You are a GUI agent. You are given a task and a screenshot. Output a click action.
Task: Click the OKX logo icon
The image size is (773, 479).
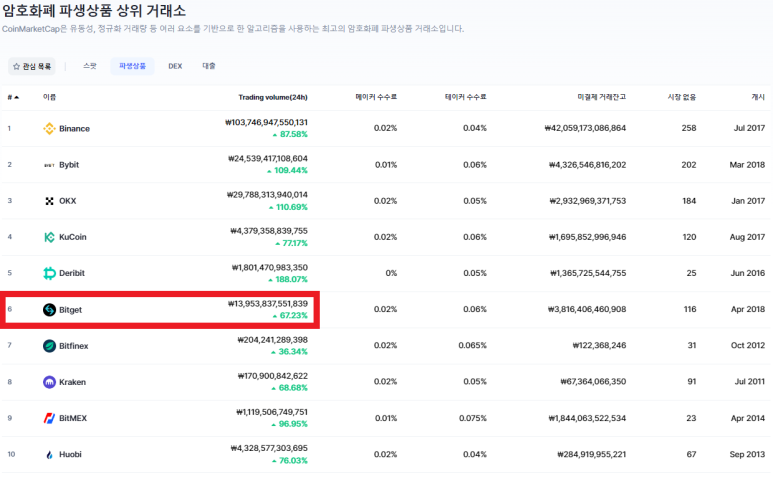pyautogui.click(x=49, y=201)
